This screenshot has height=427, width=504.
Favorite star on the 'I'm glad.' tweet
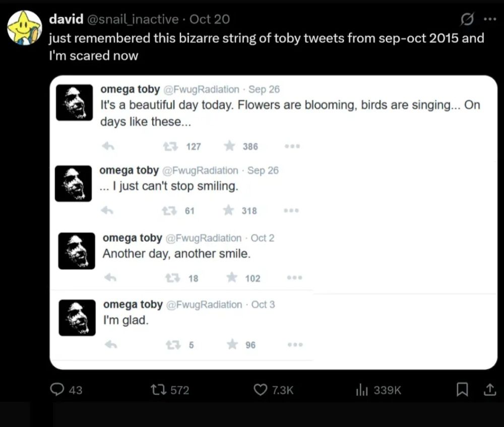(232, 344)
